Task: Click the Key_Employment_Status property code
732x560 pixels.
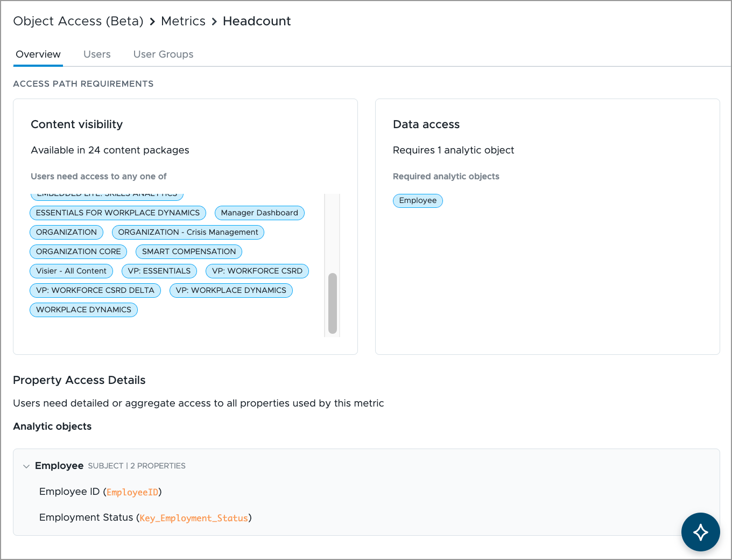Action: click(194, 518)
